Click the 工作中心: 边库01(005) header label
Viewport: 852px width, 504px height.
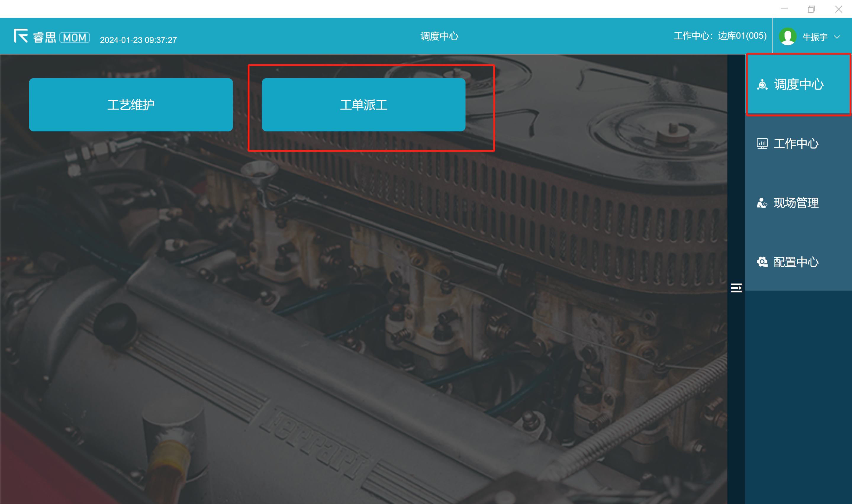(720, 36)
